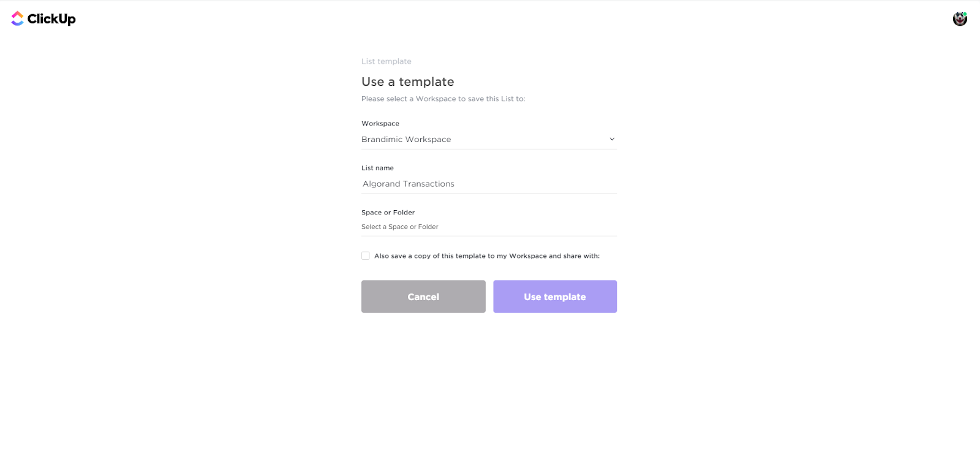Image resolution: width=980 pixels, height=476 pixels.
Task: Click the underline beneath Space or Folder
Action: tap(489, 236)
